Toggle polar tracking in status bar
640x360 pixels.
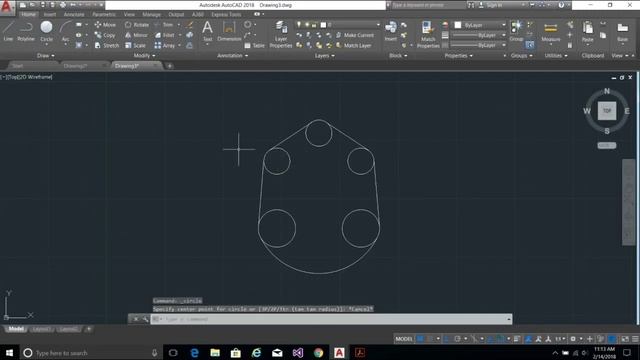[x=458, y=339]
